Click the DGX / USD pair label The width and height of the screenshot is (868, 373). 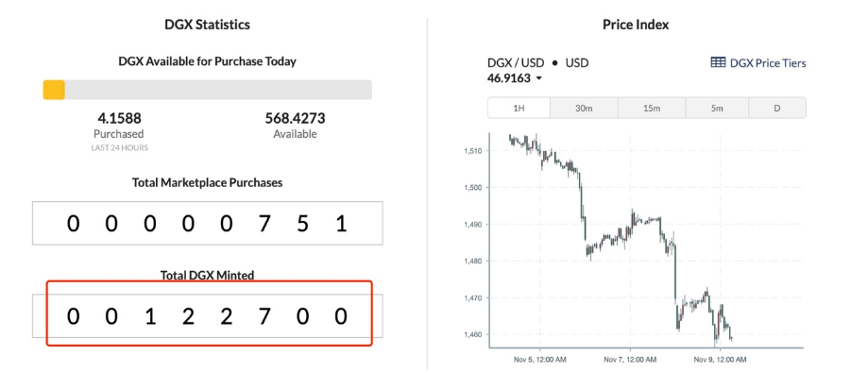coord(516,63)
